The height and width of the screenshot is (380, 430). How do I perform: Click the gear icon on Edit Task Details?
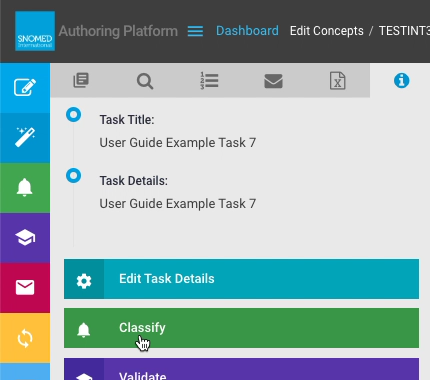(84, 281)
